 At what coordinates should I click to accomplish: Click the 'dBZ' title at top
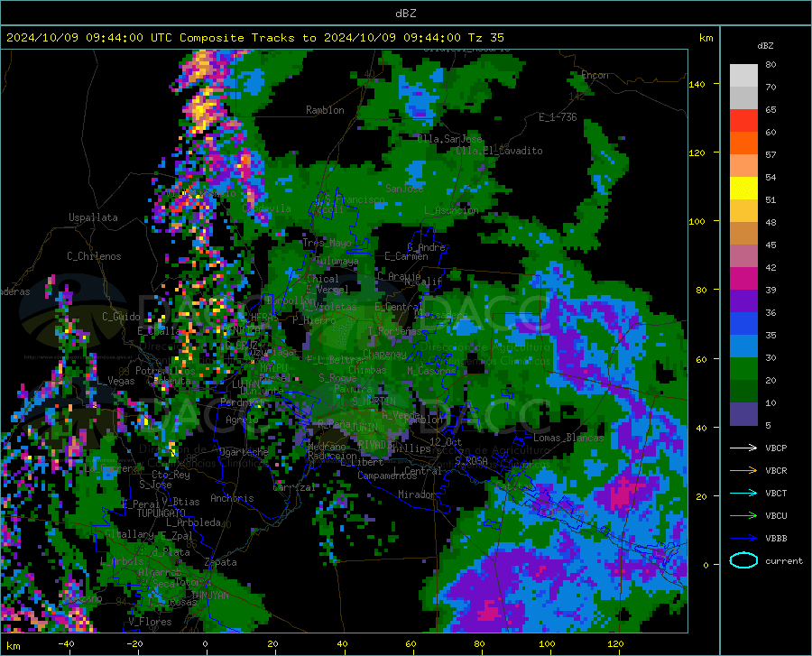click(x=405, y=14)
